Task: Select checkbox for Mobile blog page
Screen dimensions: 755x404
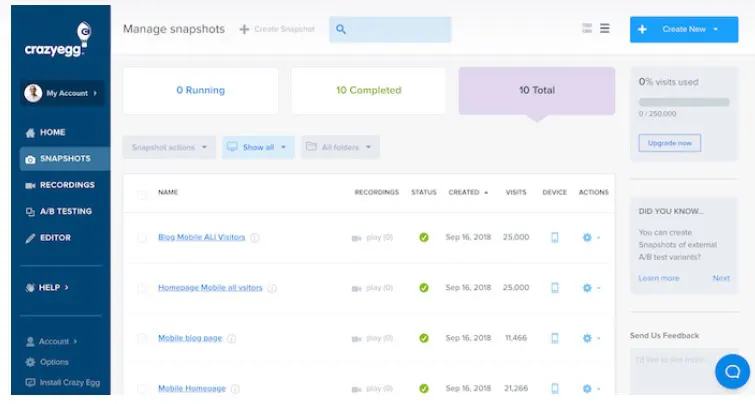Action: tap(142, 339)
